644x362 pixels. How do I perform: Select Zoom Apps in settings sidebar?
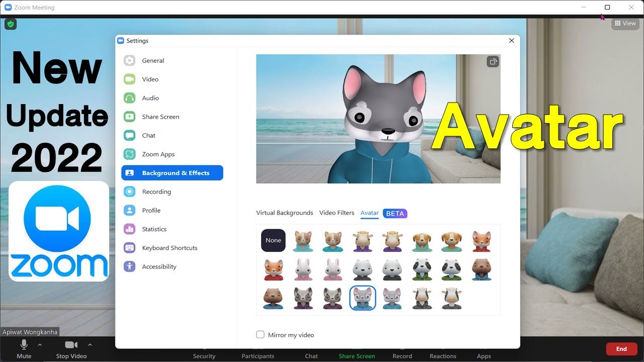coord(172,154)
